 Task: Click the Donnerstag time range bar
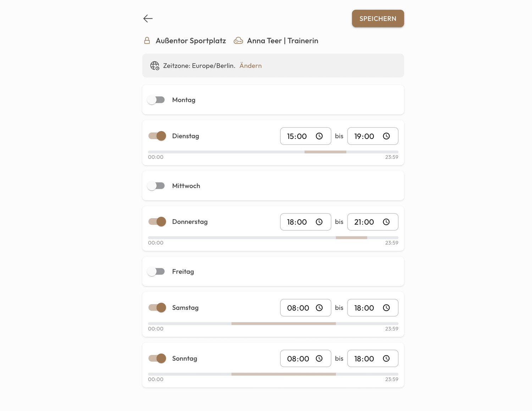tap(351, 237)
